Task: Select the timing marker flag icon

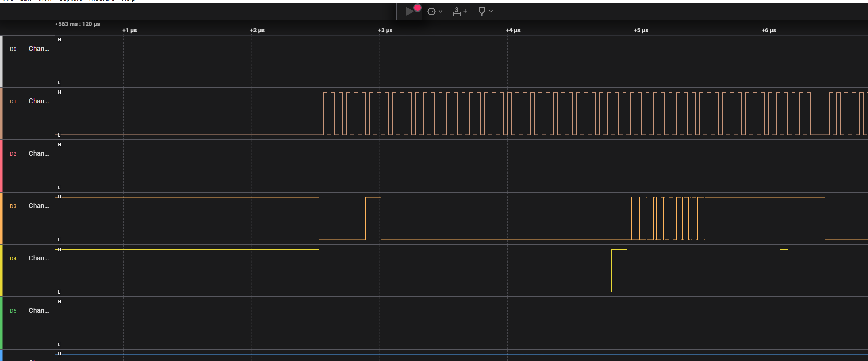Action: click(x=481, y=12)
